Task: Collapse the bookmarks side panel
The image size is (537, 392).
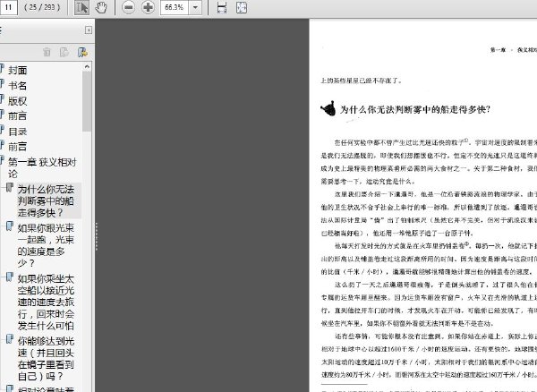Action: point(88,30)
